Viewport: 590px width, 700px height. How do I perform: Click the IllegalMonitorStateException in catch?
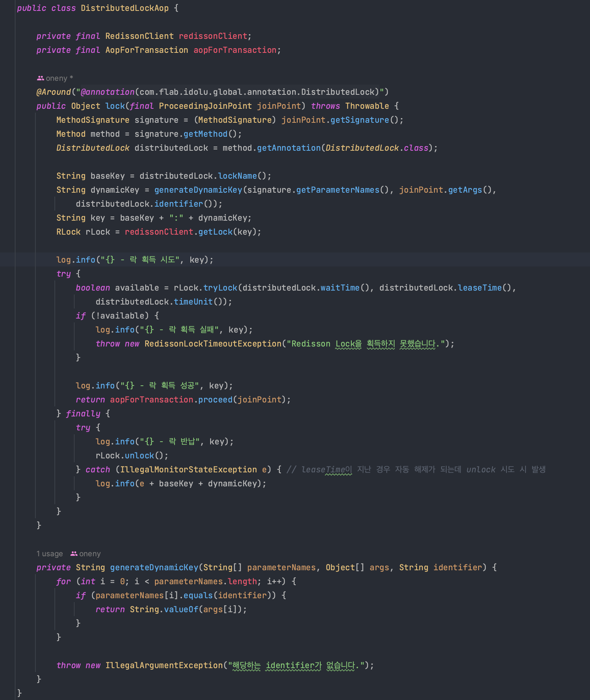coord(189,470)
